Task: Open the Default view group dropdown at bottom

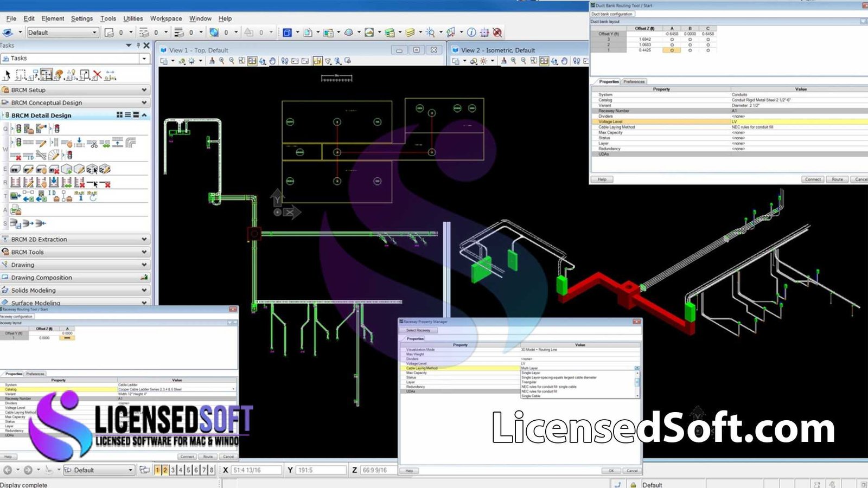Action: (130, 470)
